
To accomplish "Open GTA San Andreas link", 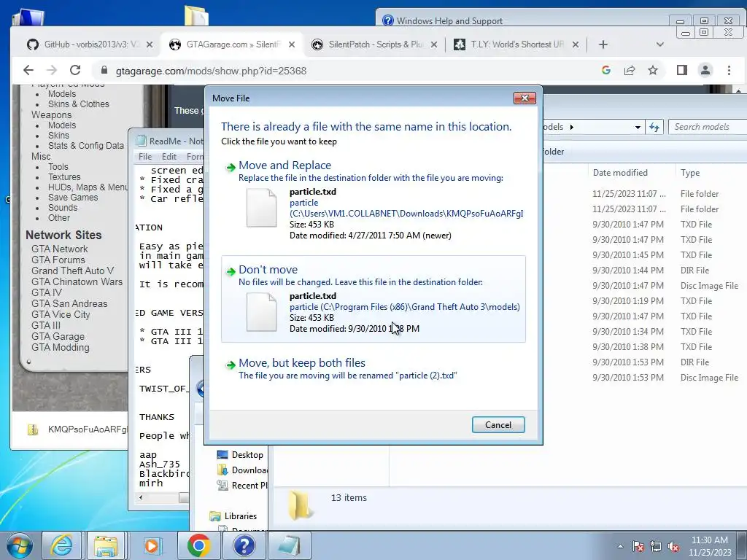I will coord(69,303).
